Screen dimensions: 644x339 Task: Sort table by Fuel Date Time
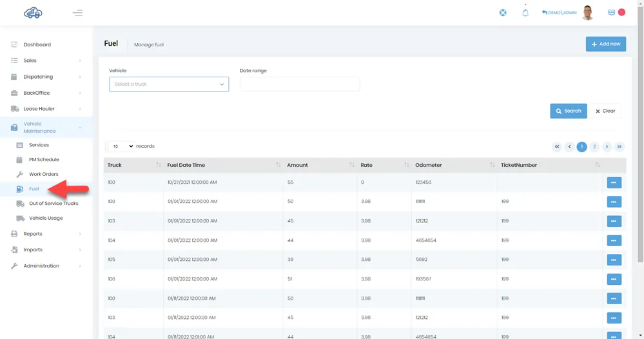224,165
